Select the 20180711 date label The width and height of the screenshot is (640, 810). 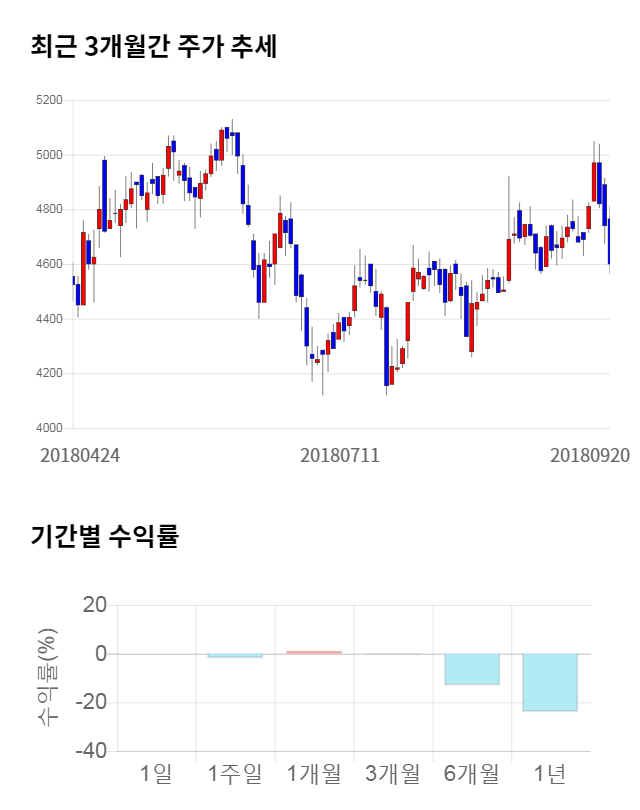pos(340,455)
